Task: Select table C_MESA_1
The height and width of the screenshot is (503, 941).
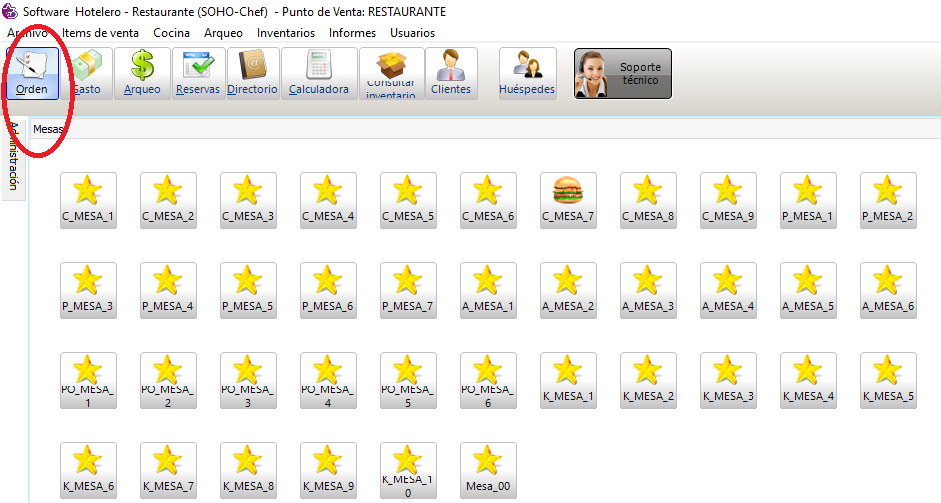Action: click(87, 198)
